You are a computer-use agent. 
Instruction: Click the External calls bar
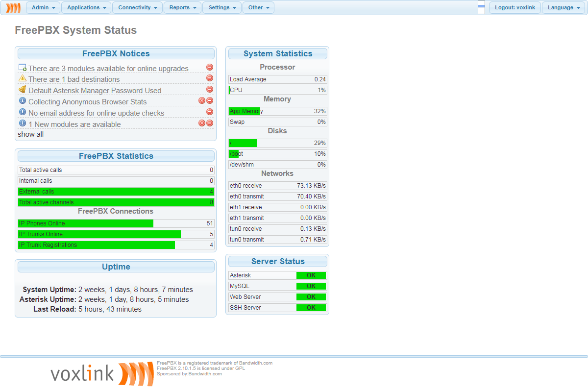116,192
